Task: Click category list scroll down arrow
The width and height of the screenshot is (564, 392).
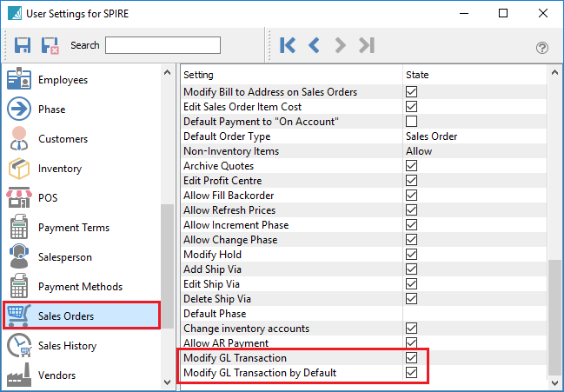Action: [167, 382]
